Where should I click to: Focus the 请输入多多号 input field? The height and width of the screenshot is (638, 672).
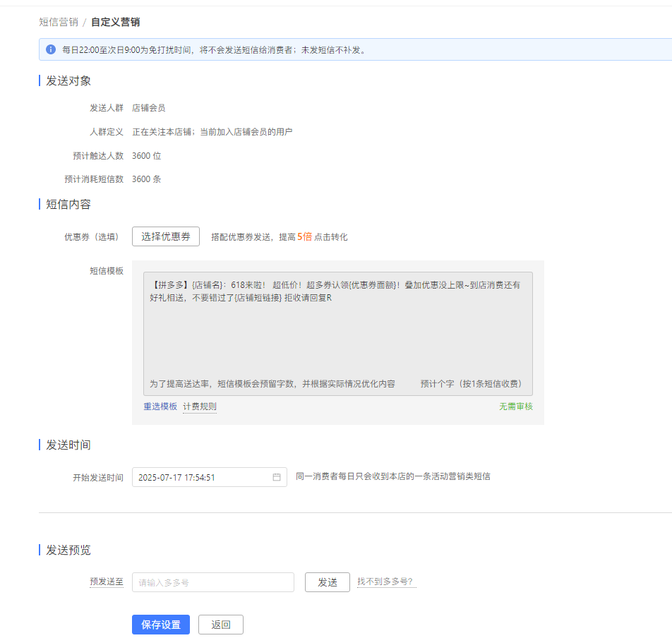(212, 582)
